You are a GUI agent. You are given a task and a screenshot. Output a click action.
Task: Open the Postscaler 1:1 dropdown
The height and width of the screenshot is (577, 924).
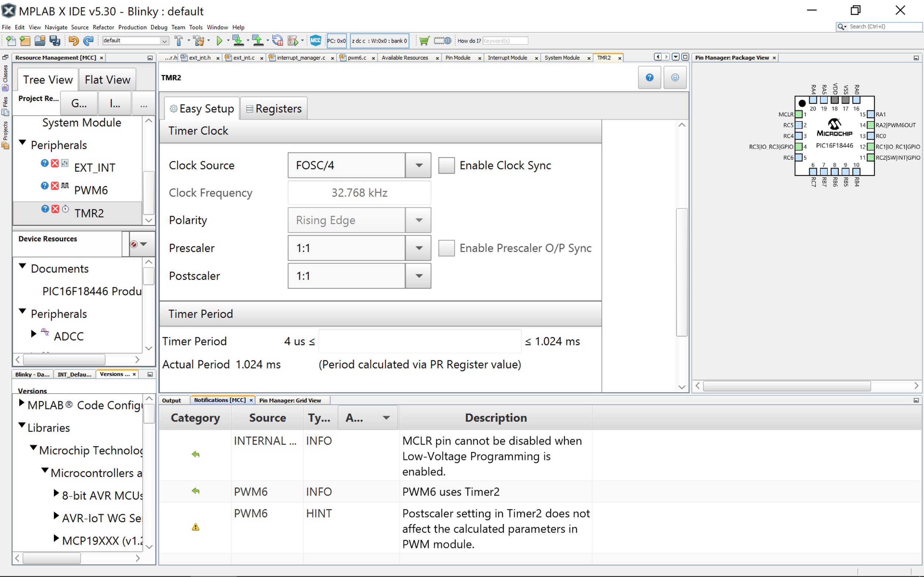point(419,276)
